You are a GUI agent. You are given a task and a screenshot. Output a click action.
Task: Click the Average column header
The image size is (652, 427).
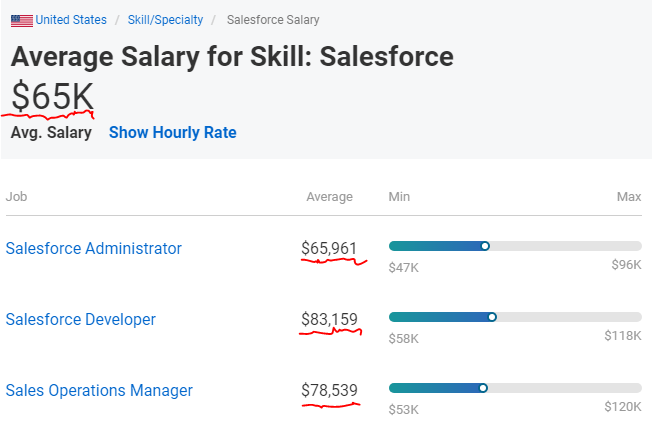tap(329, 197)
